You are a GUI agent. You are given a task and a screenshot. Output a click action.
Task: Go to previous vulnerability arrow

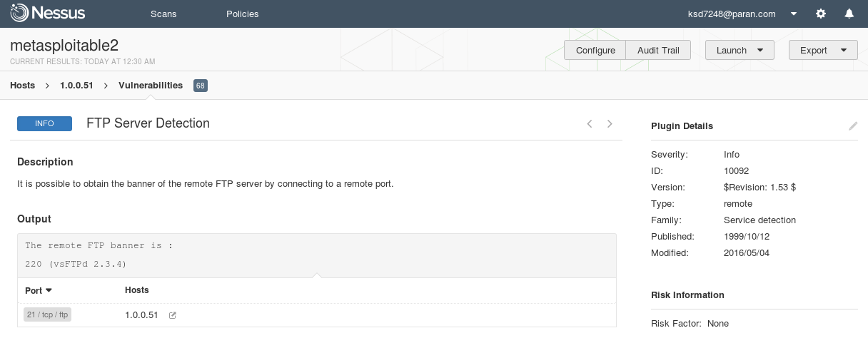(x=590, y=123)
